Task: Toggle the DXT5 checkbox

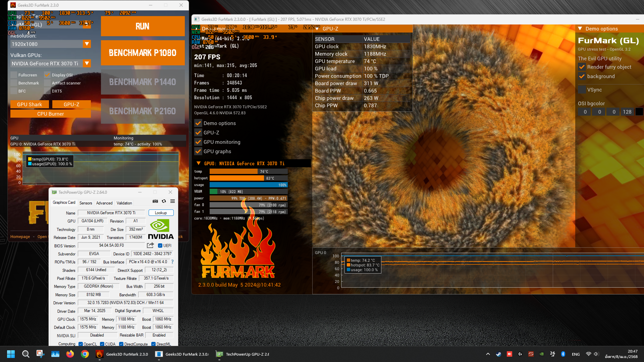Action: 47,91
